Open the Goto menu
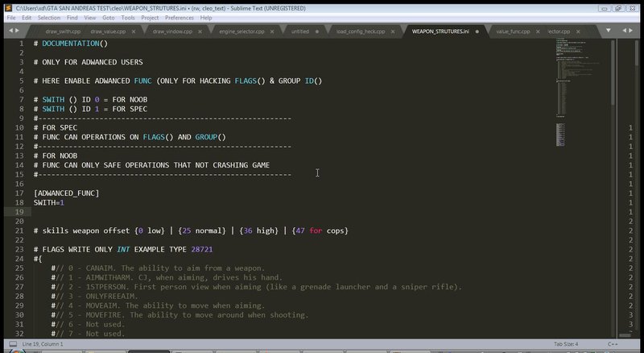The image size is (644, 353). point(109,18)
